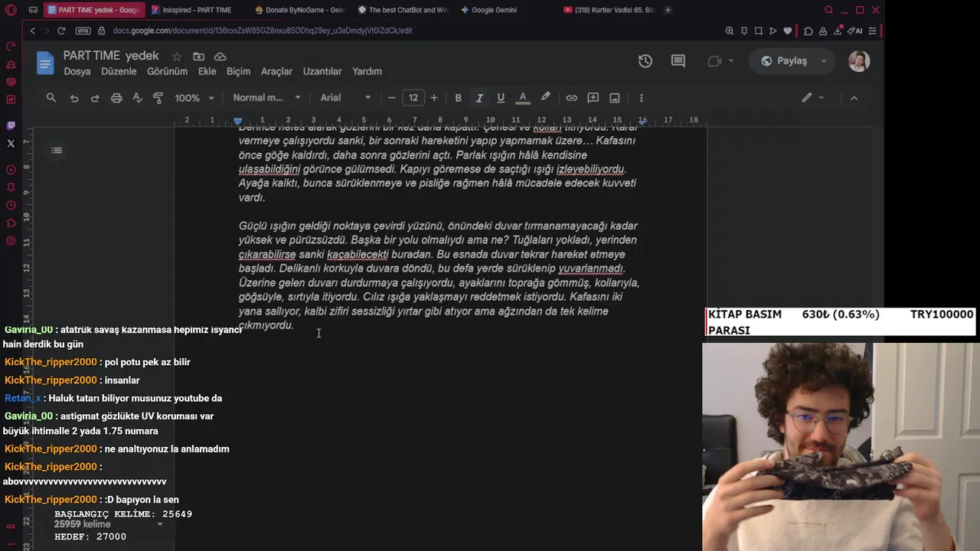Image resolution: width=980 pixels, height=551 pixels.
Task: Open the Normal text style dropdown
Action: point(267,98)
